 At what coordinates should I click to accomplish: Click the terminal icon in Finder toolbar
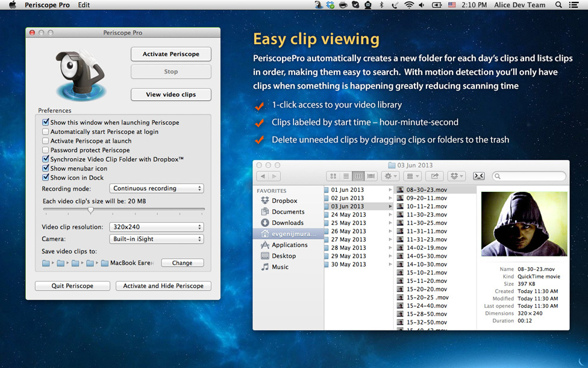[x=479, y=176]
